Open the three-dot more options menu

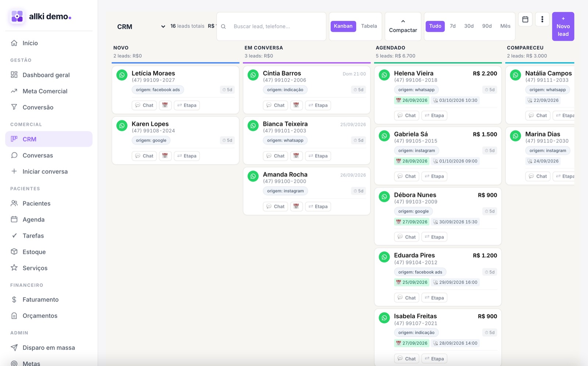tap(542, 19)
